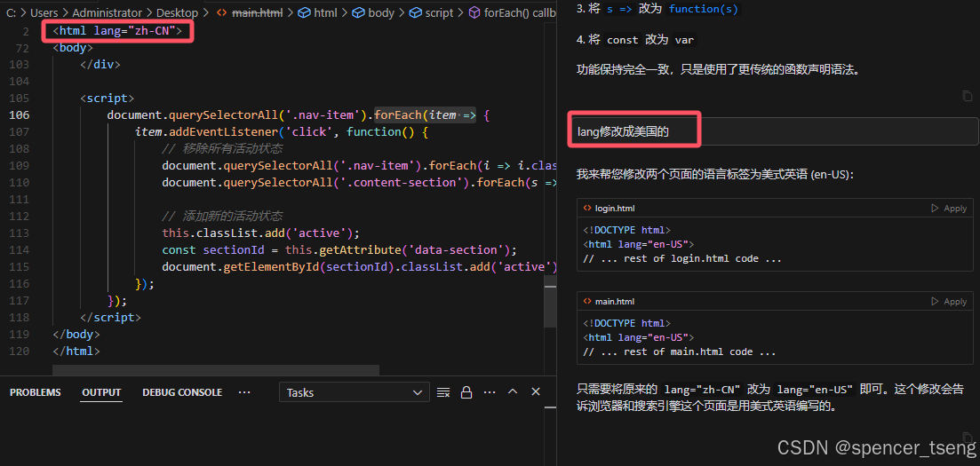Click the HTML file icon beside main.html code block title

587,301
